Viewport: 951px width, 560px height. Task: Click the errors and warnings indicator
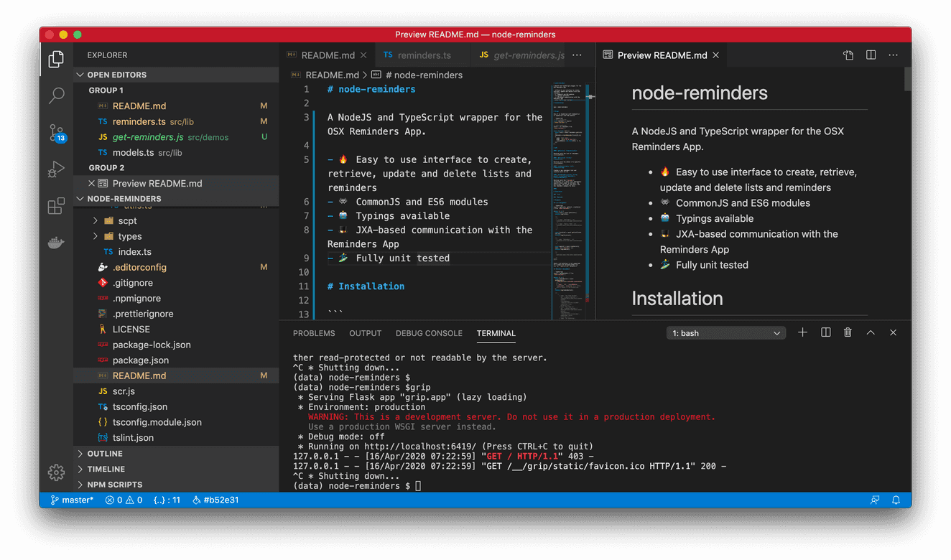[123, 500]
